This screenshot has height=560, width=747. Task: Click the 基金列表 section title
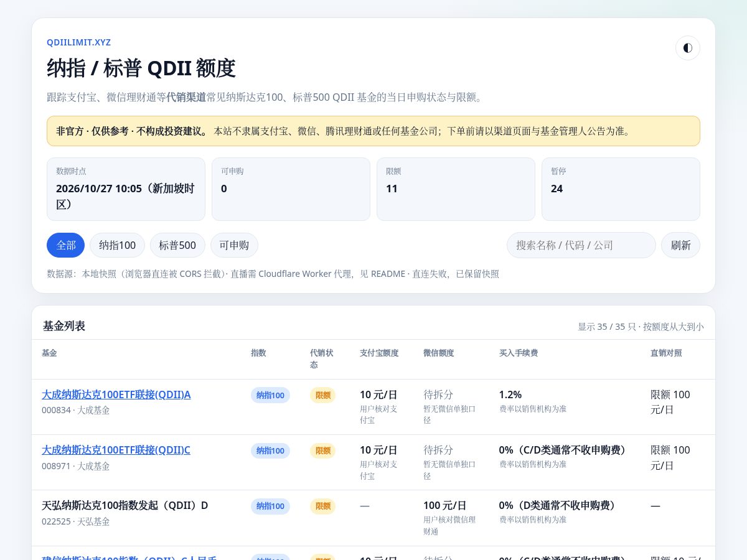[x=64, y=326]
